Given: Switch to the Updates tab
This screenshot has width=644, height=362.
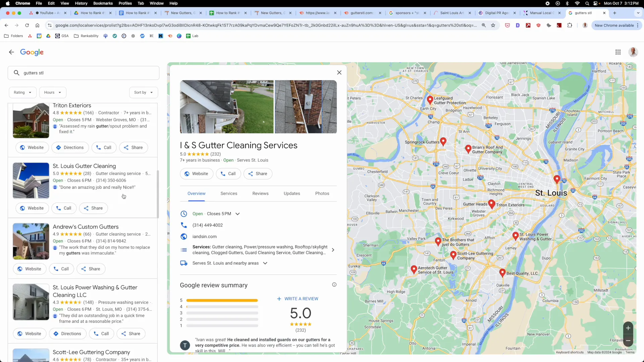Looking at the screenshot, I should (292, 193).
